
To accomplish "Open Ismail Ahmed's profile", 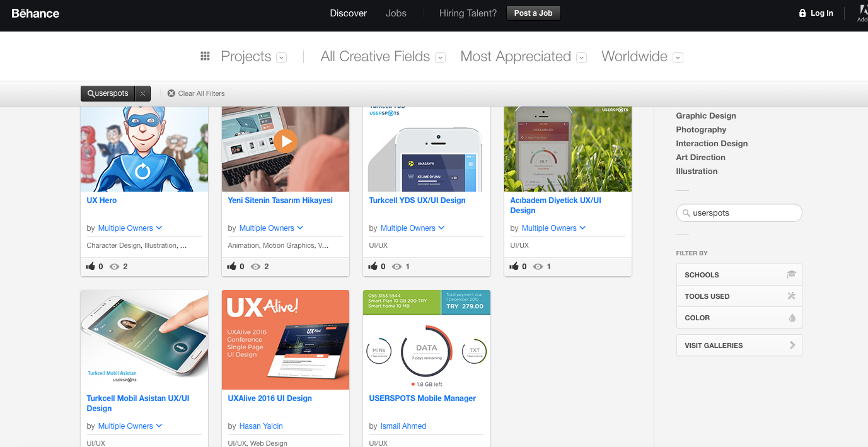I will point(403,426).
